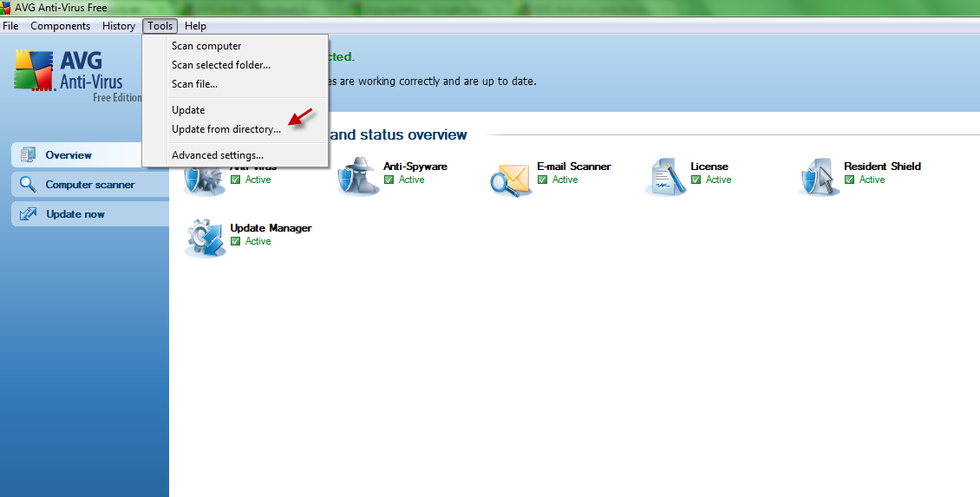
Task: Click the 'working correctly and up to date' message
Action: 432,82
